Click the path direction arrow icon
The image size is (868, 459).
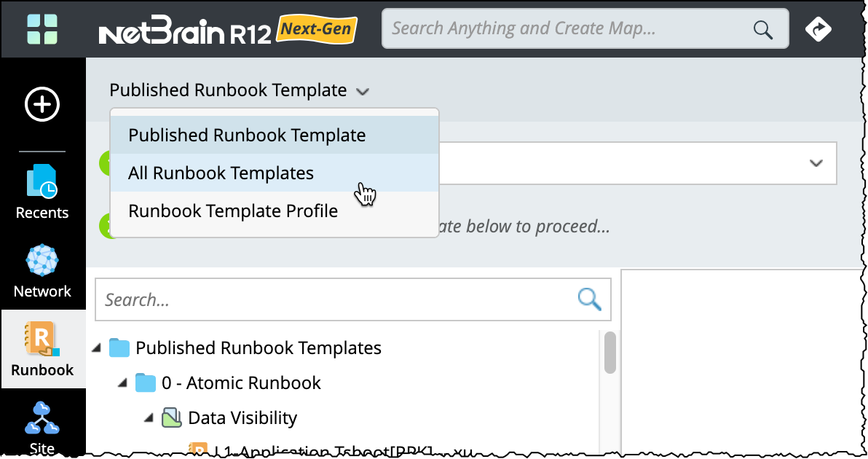tap(818, 28)
